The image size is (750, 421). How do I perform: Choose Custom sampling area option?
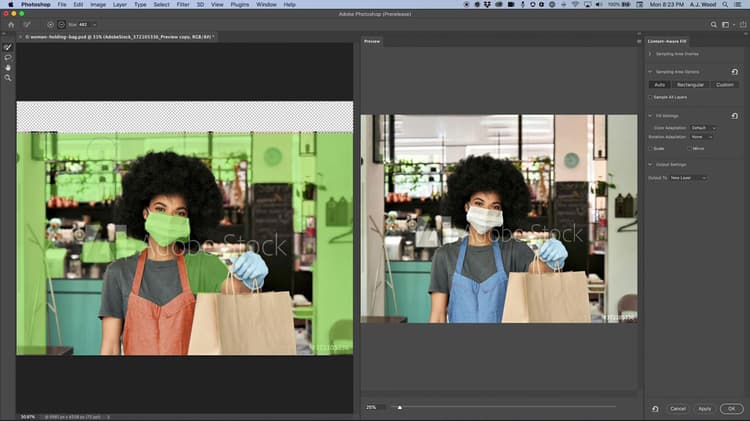point(725,85)
